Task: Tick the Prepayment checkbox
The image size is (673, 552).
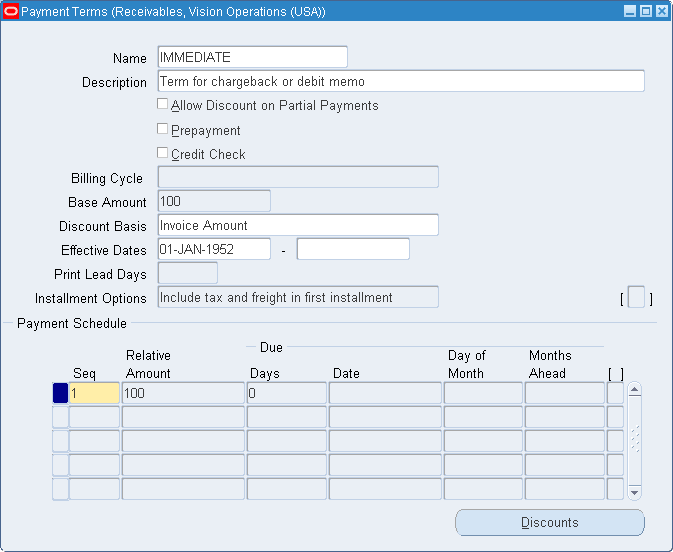Action: (162, 129)
